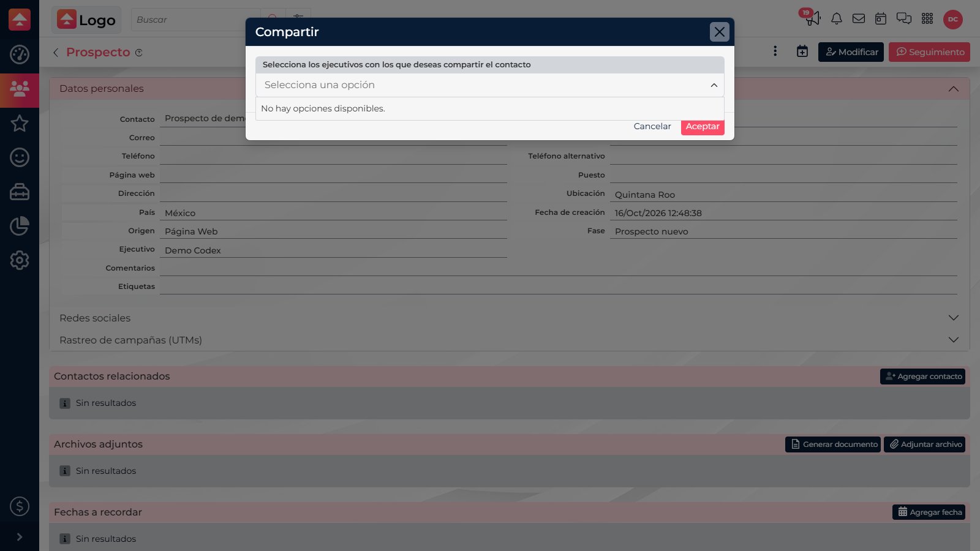Click Aceptar in the Compartir dialog
Screen dimensions: 980x551
click(x=703, y=126)
